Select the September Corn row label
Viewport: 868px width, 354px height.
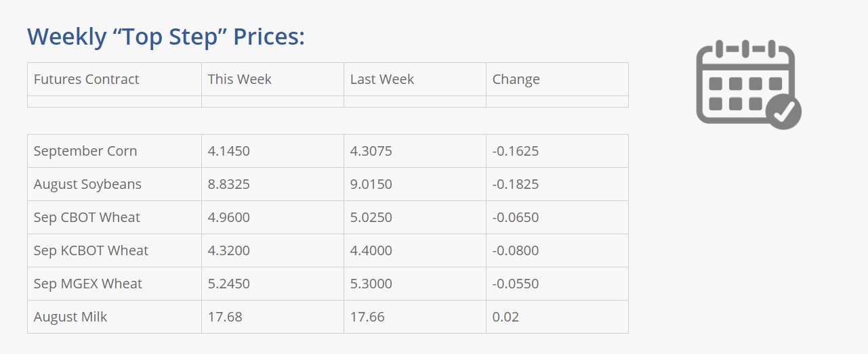(85, 151)
